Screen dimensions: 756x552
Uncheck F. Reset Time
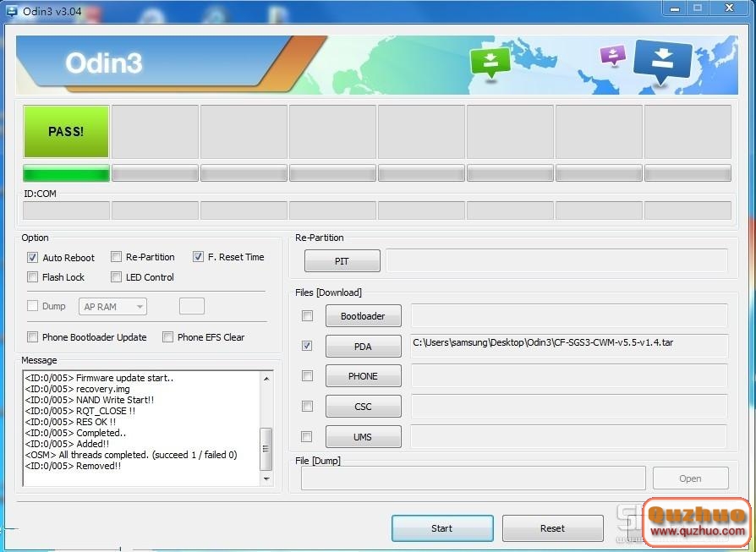(x=198, y=257)
